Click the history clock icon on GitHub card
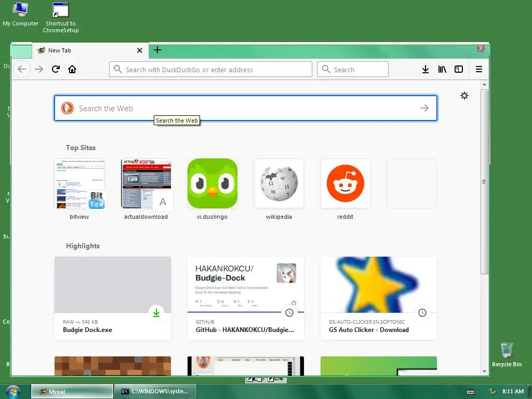This screenshot has height=399, width=532. [x=289, y=313]
